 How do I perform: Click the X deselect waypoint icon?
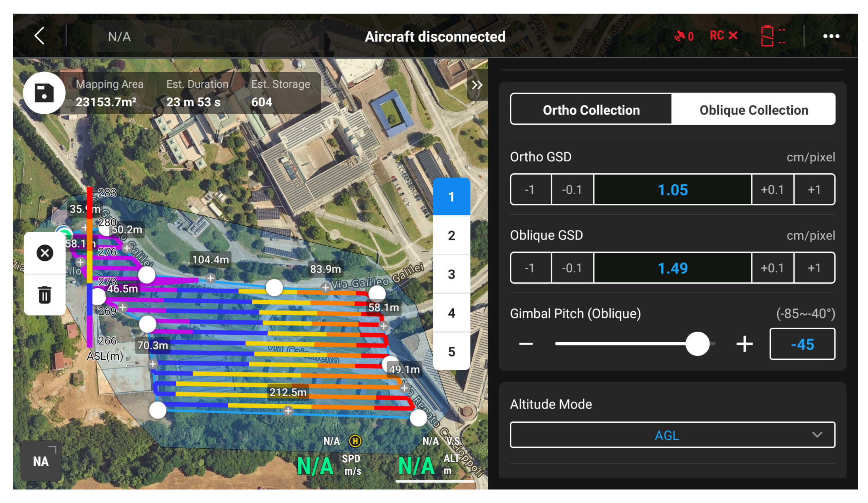point(45,253)
